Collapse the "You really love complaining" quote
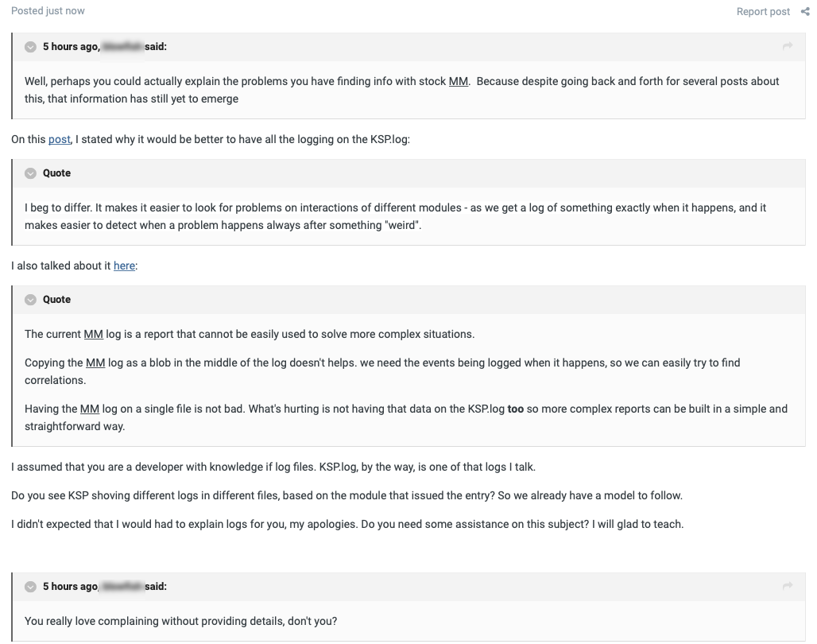 click(31, 587)
